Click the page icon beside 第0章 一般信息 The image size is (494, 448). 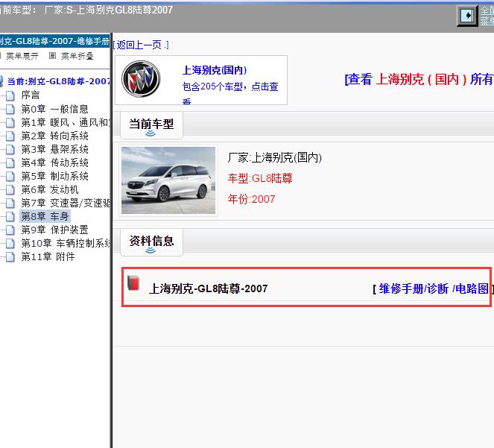click(10, 109)
